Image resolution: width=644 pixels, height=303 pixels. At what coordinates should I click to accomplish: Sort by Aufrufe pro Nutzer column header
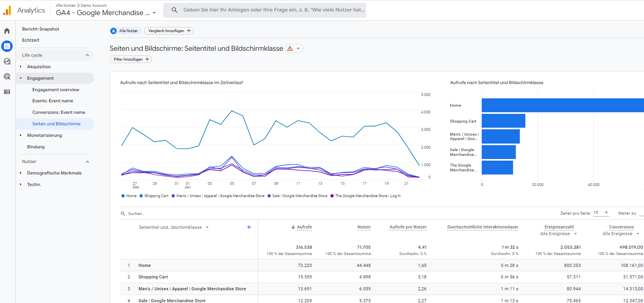point(408,227)
